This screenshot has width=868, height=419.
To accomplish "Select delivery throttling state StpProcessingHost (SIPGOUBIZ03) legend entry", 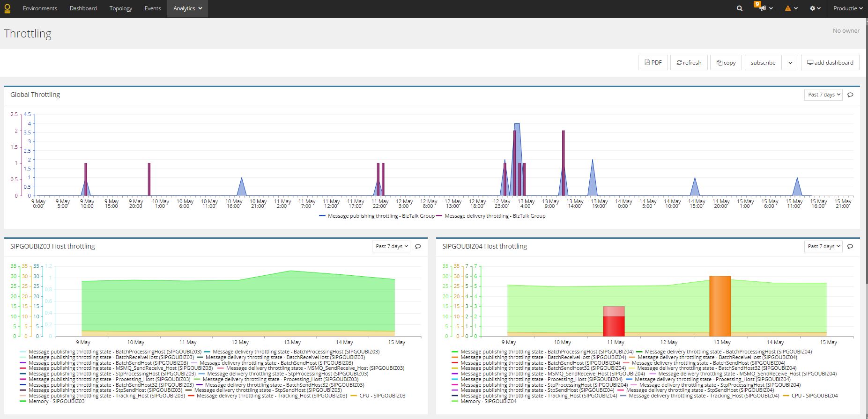I will [x=283, y=374].
